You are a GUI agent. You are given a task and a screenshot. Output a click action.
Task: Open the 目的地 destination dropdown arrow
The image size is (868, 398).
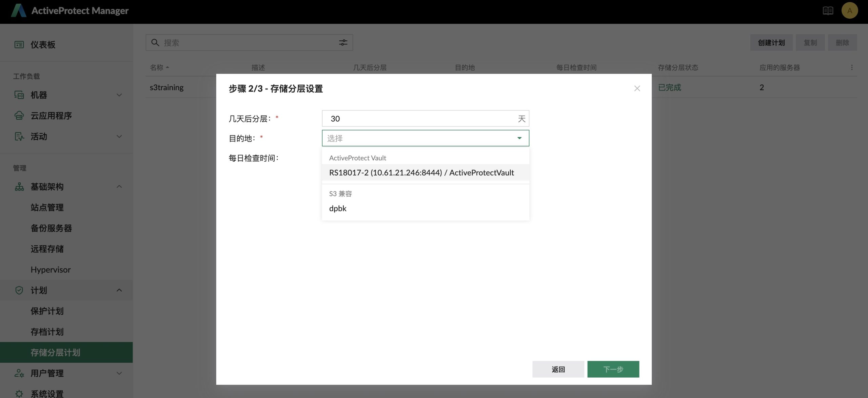pyautogui.click(x=519, y=138)
